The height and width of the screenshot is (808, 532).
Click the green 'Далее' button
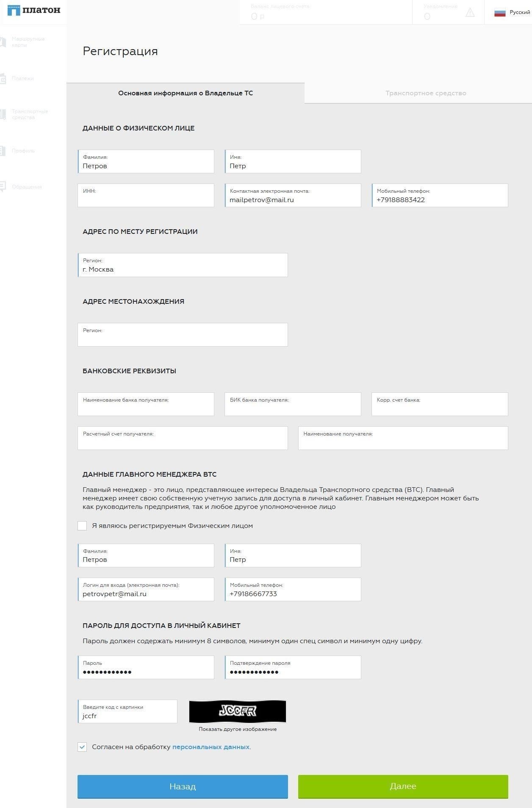[x=403, y=786]
